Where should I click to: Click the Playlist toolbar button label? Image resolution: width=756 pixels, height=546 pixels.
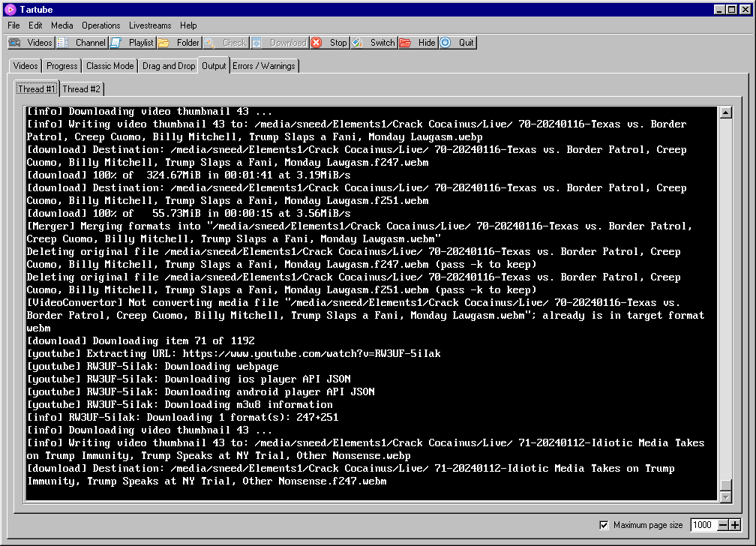[141, 43]
